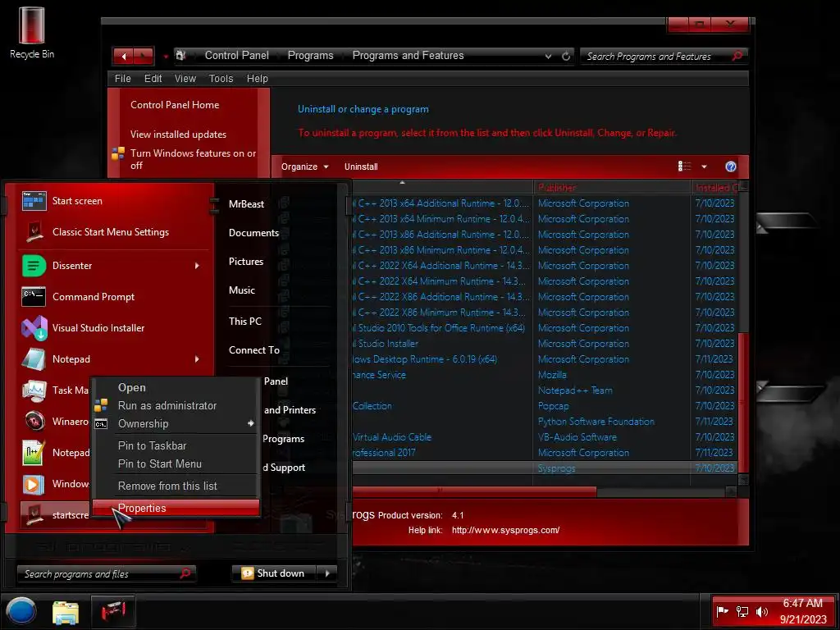The width and height of the screenshot is (840, 630).
Task: Click Turn Windows features on or off
Action: coord(193,159)
